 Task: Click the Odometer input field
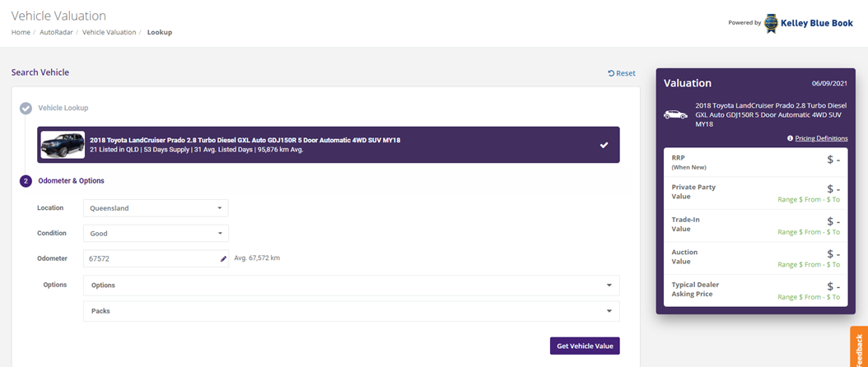point(156,258)
